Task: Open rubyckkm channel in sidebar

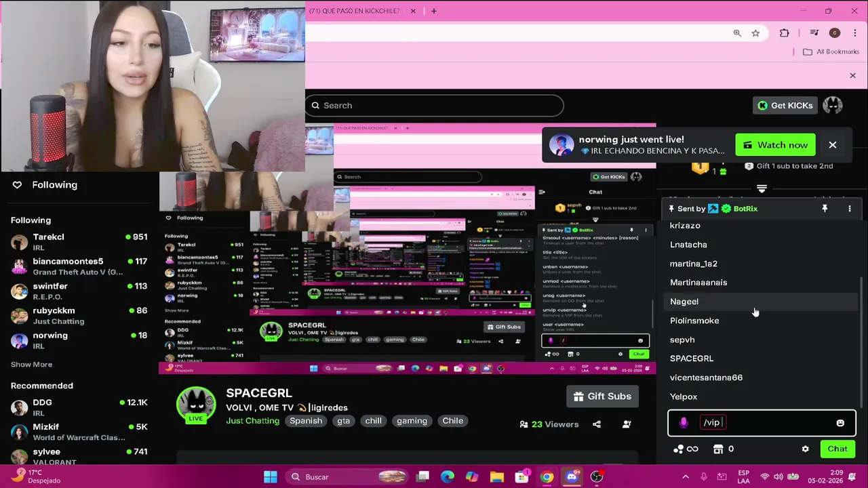Action: (x=79, y=316)
